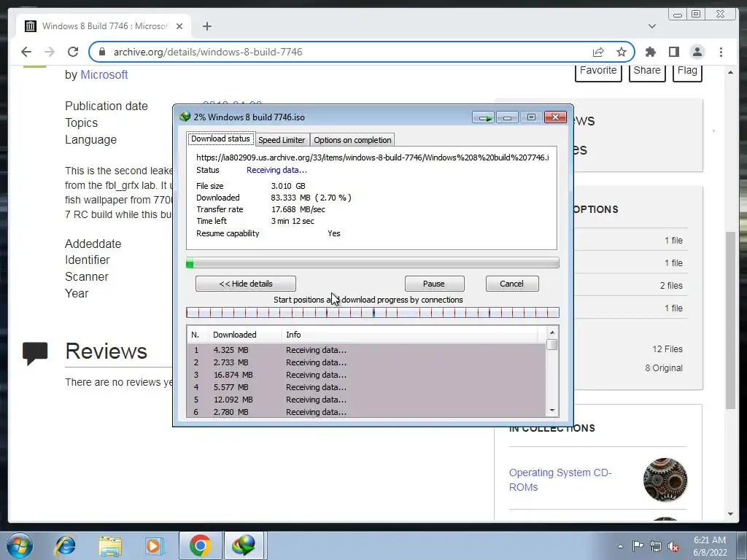
Task: Open a new Chrome tab
Action: pos(206,26)
